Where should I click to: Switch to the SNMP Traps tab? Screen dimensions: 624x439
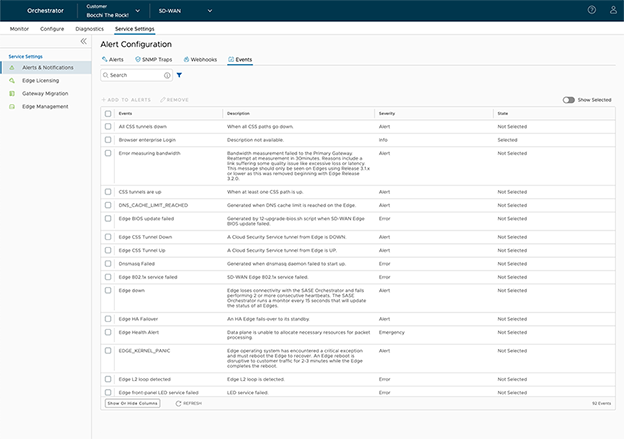[x=153, y=60]
